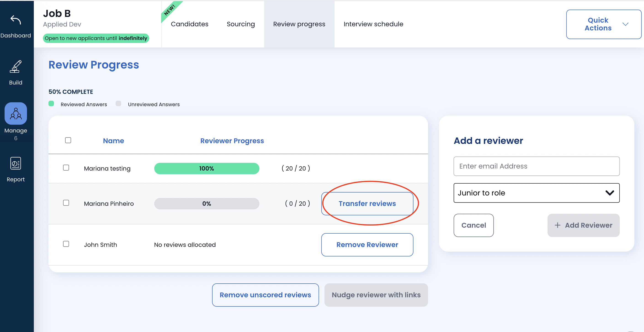644x332 pixels.
Task: Expand the Quick Actions dropdown
Action: tap(604, 24)
